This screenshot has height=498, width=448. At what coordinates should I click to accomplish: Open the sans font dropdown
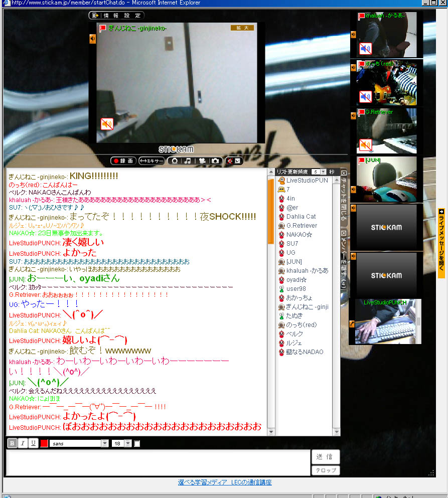click(79, 443)
